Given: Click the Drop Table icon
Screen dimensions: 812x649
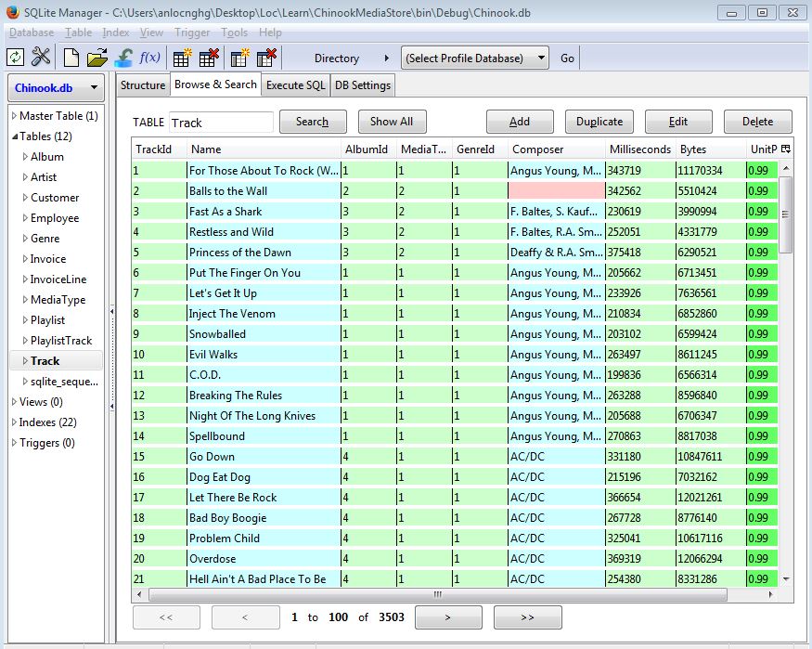Looking at the screenshot, I should [x=209, y=58].
